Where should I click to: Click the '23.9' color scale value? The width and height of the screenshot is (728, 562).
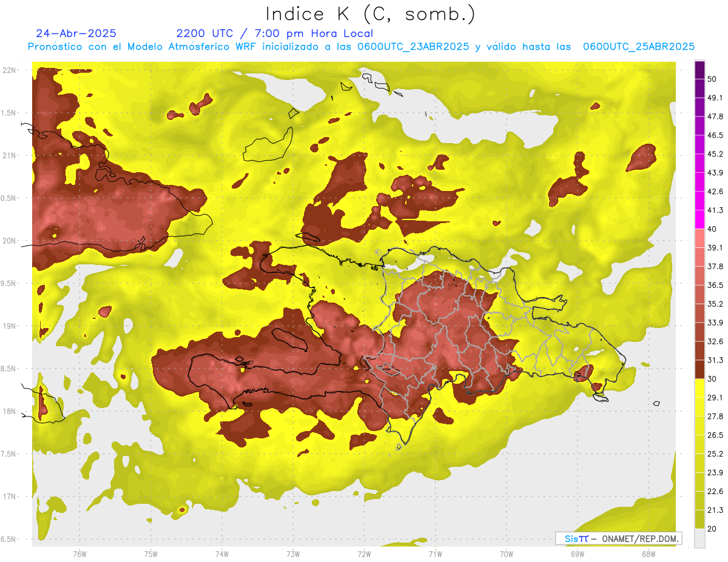(715, 473)
